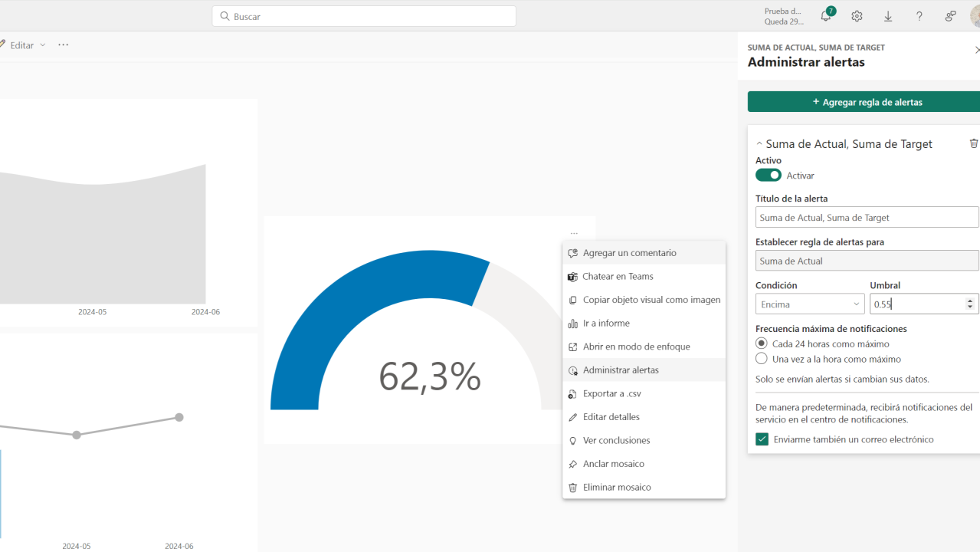The image size is (980, 552).
Task: Open gauge tile more options ellipsis
Action: coord(574,234)
